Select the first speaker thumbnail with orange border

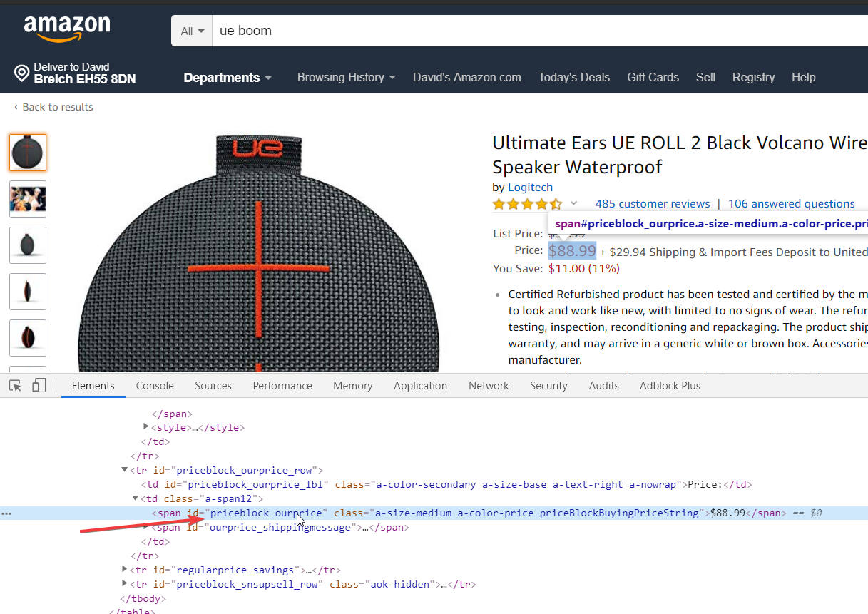click(x=28, y=153)
